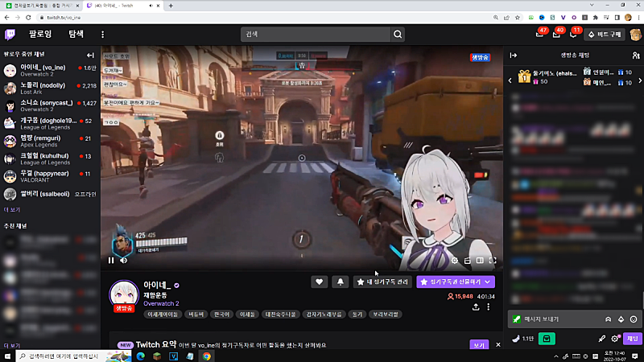Expand 더 보기 under recommended channels
Screen dimensions: 644x362
12,346
